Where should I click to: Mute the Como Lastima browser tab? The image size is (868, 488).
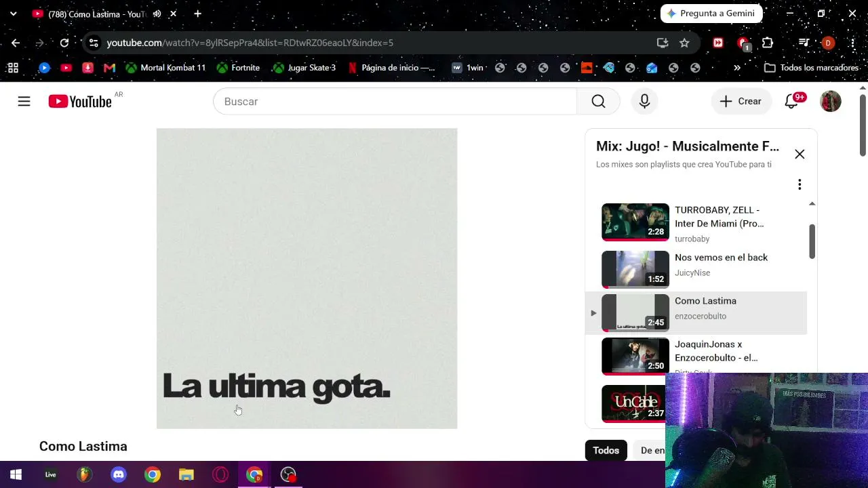[x=157, y=14]
